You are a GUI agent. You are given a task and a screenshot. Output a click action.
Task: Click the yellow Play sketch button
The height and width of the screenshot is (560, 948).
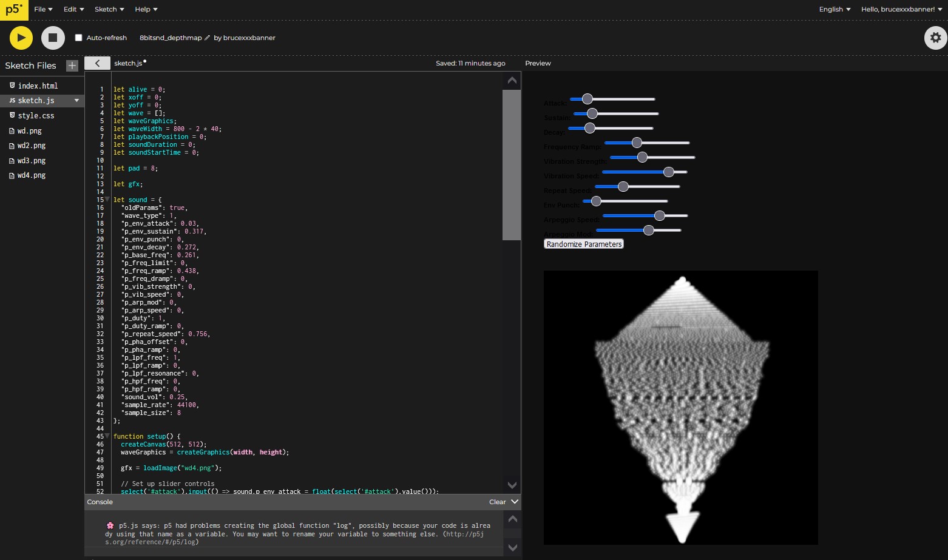(x=21, y=38)
